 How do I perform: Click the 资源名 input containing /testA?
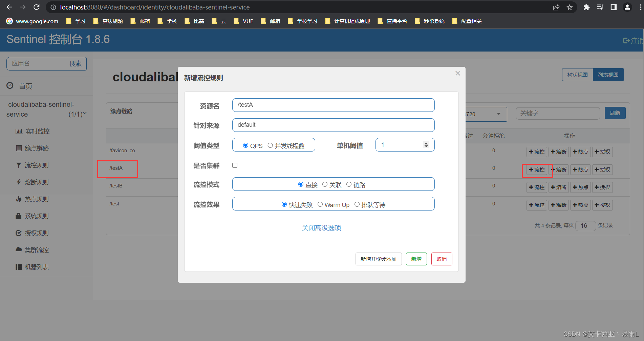click(x=334, y=105)
